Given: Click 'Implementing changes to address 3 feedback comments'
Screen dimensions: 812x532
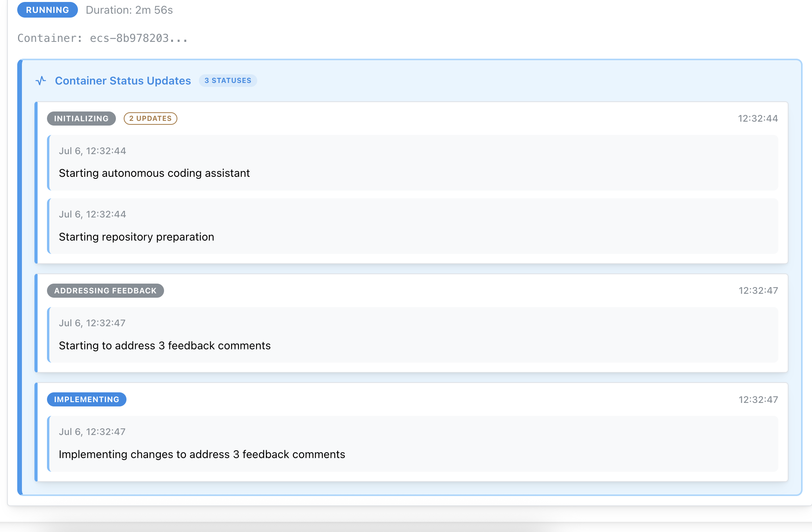Looking at the screenshot, I should coord(202,454).
